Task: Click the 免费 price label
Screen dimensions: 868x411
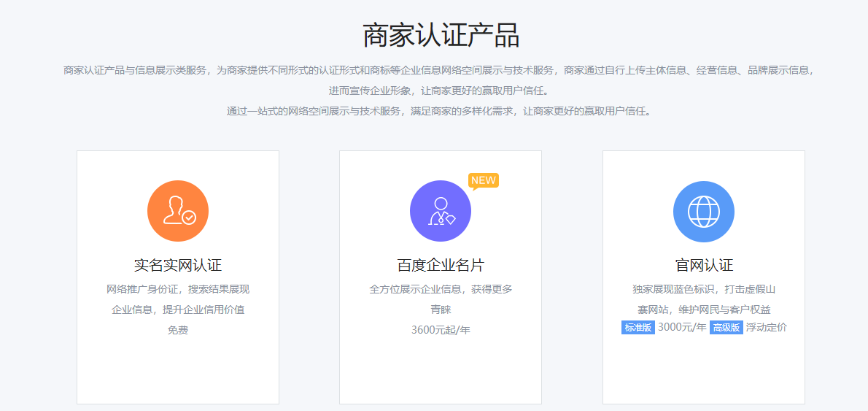Action: coord(178,330)
